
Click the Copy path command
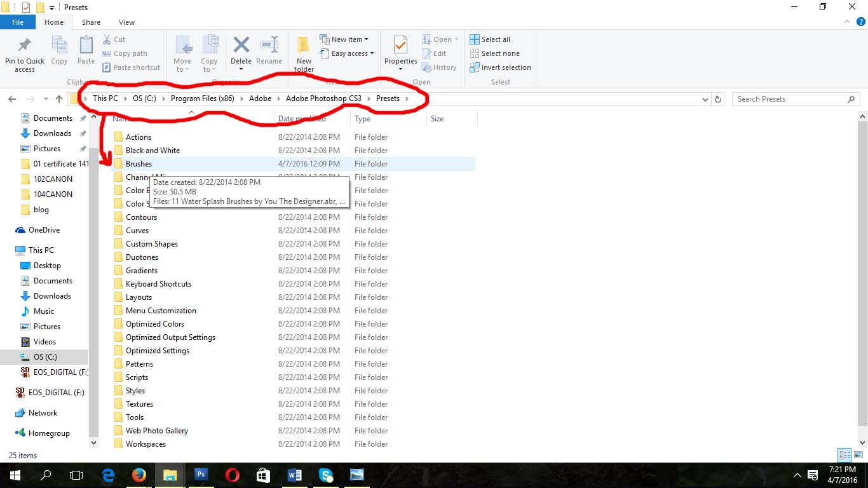[124, 53]
